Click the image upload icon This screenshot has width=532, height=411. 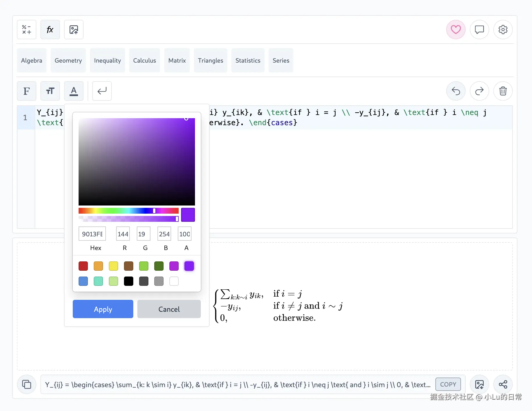74,30
